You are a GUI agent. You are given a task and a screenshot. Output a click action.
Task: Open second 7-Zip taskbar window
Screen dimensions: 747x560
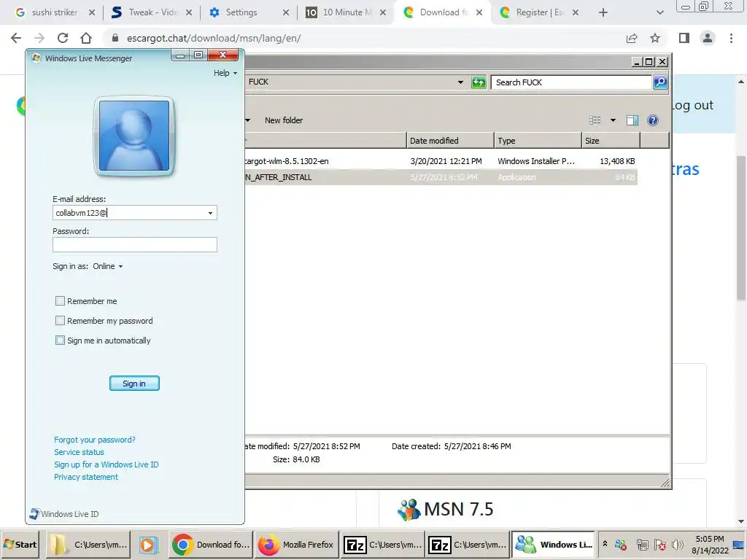468,545
